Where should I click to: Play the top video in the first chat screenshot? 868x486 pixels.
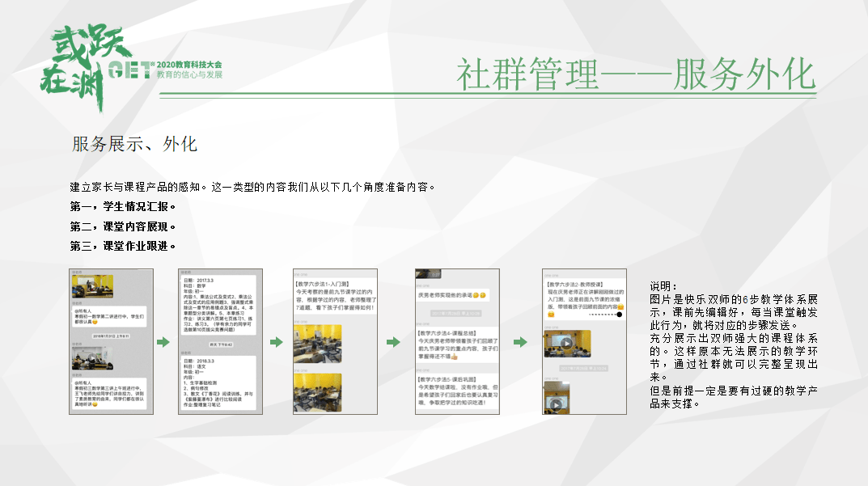(x=92, y=286)
